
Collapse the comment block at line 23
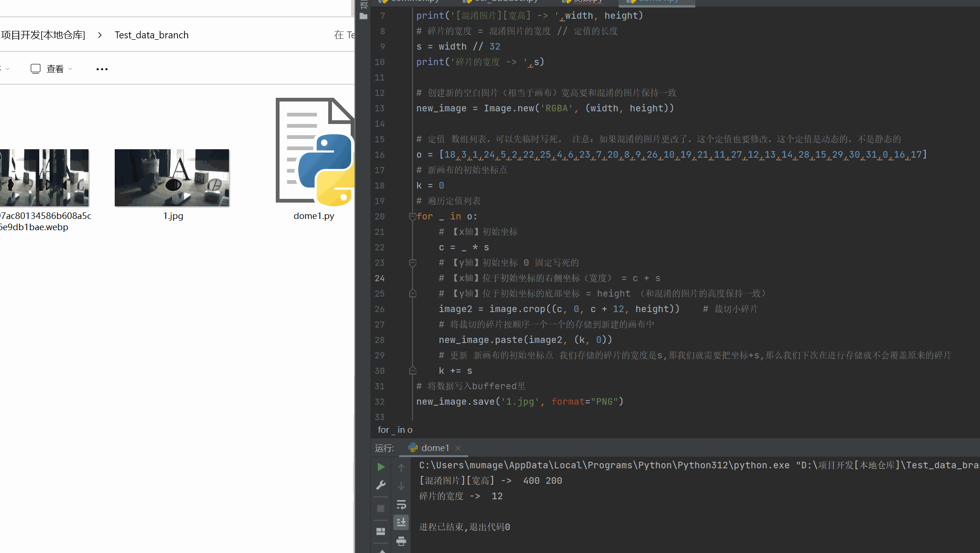pos(413,263)
